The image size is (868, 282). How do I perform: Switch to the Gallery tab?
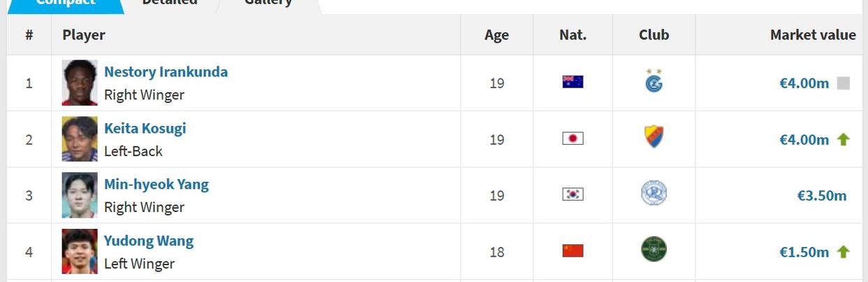tap(268, 3)
